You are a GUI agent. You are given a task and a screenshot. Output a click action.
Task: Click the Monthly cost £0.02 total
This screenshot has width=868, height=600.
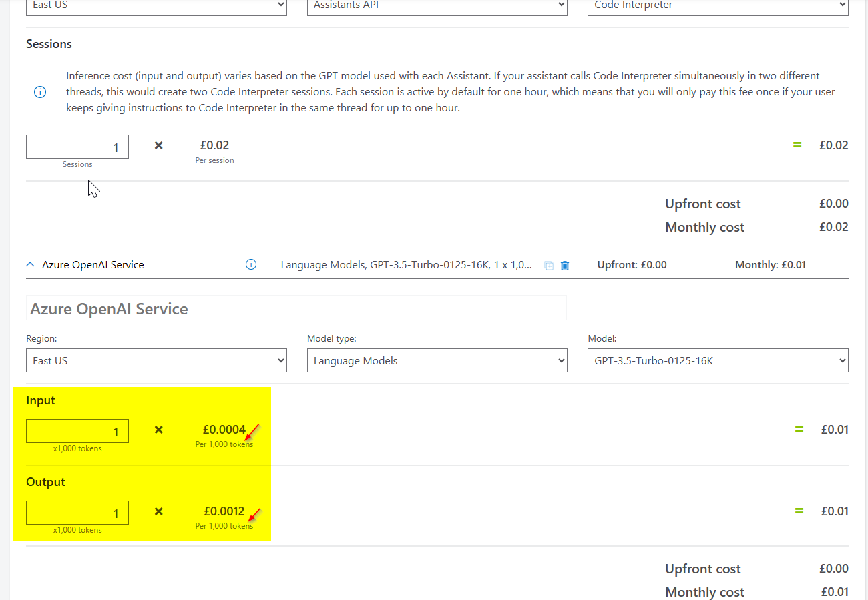(x=834, y=227)
